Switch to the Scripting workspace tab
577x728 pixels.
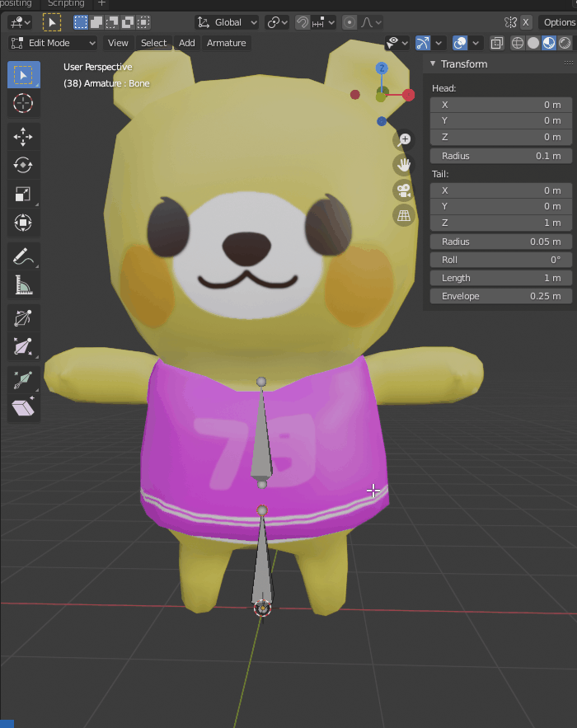(66, 4)
